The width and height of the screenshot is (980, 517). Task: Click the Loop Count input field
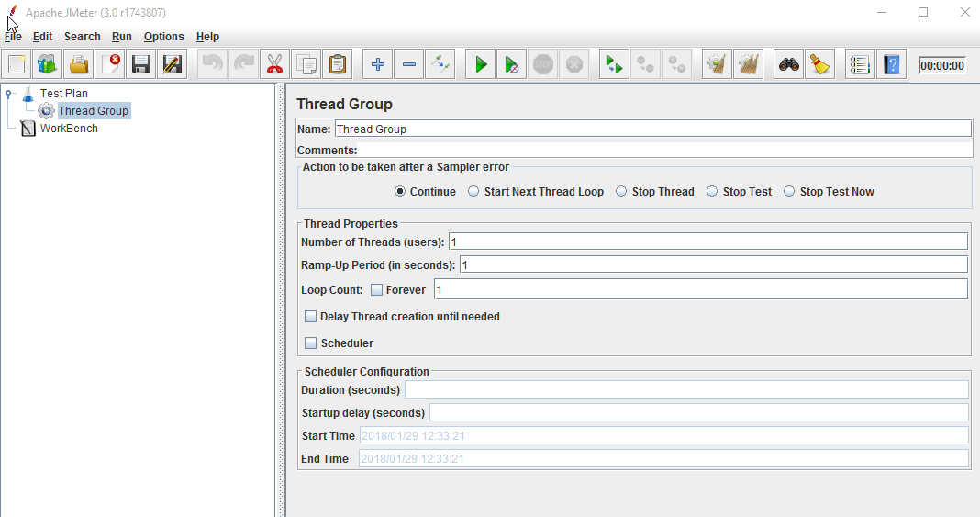pos(701,289)
